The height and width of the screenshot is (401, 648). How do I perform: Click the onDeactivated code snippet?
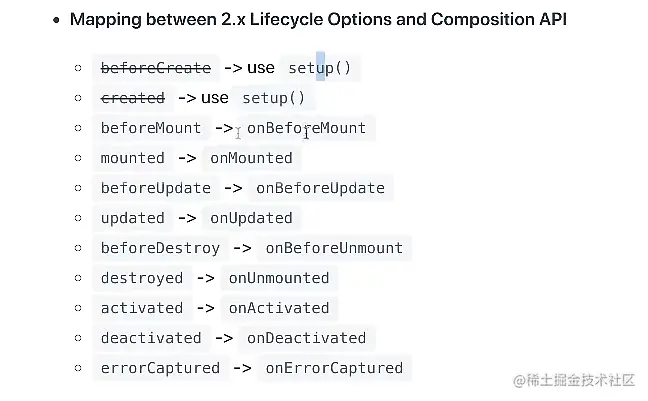pyautogui.click(x=307, y=338)
